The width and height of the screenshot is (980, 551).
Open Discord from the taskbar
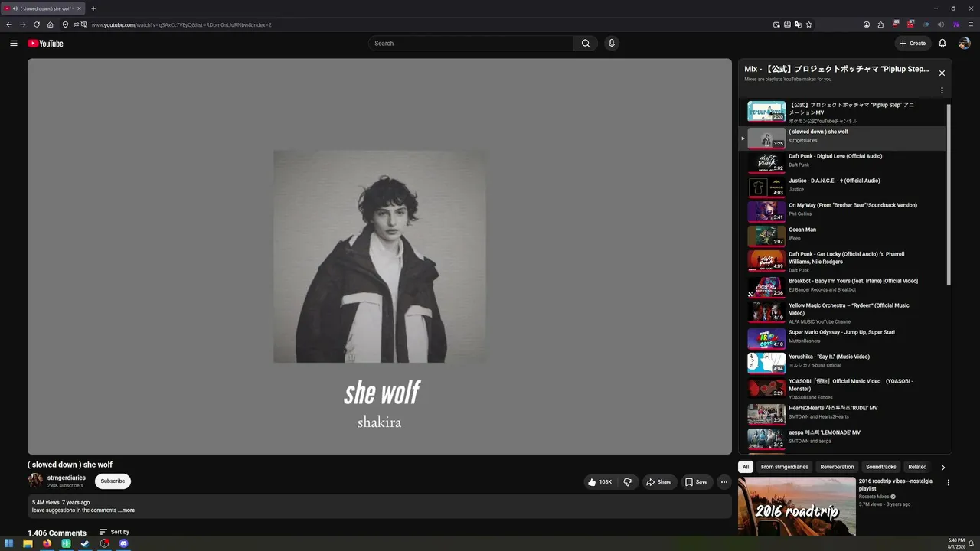tap(123, 543)
